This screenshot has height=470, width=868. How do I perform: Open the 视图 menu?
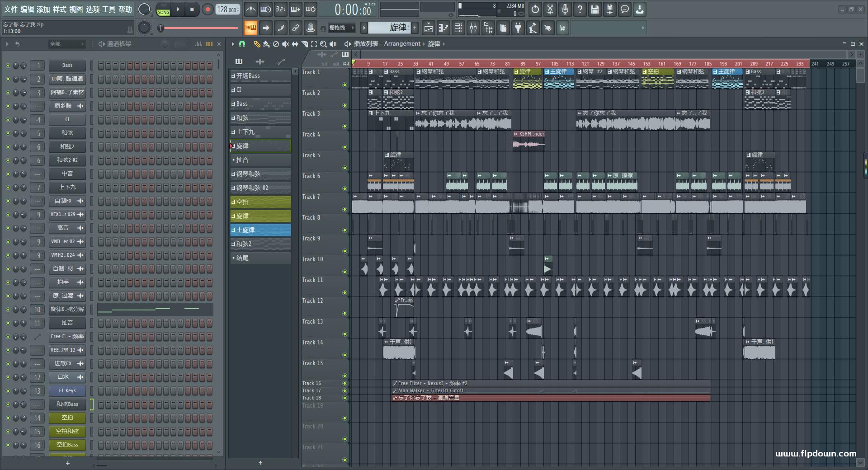coord(76,9)
